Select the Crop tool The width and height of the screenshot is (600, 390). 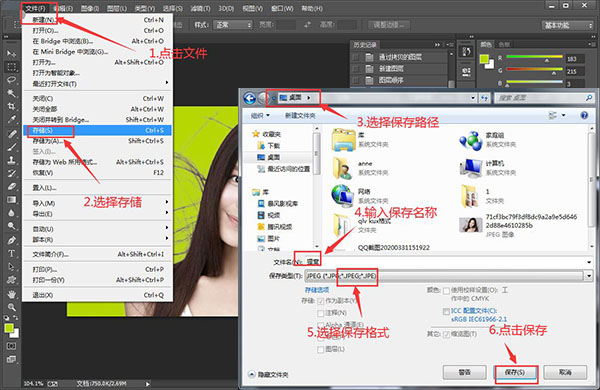tap(11, 106)
